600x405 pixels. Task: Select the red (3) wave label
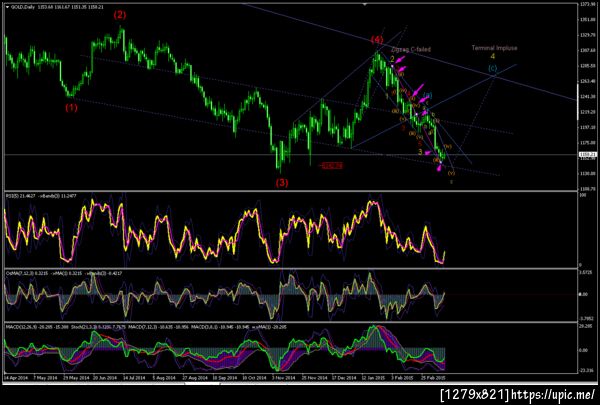coord(282,183)
